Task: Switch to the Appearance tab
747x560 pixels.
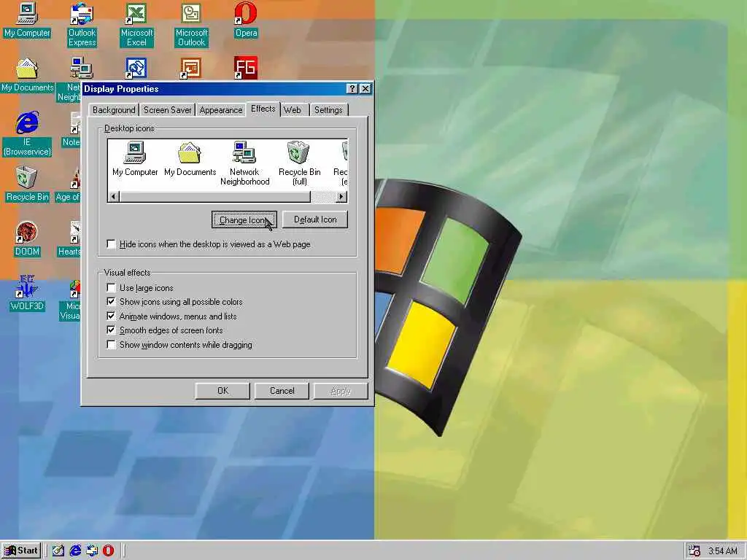Action: pyautogui.click(x=221, y=110)
